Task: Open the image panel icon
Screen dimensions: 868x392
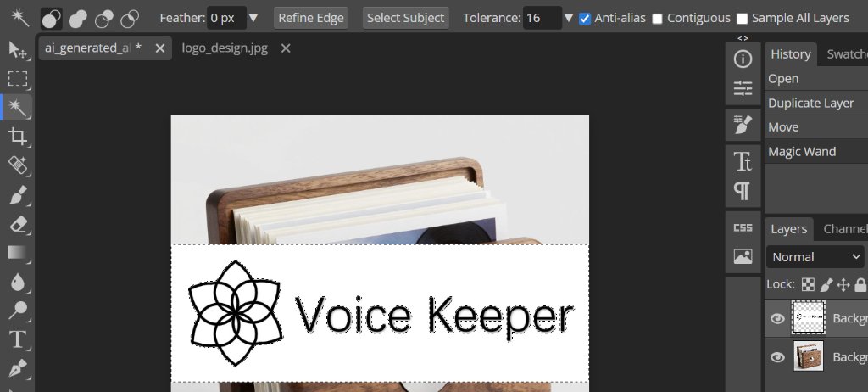Action: (743, 256)
